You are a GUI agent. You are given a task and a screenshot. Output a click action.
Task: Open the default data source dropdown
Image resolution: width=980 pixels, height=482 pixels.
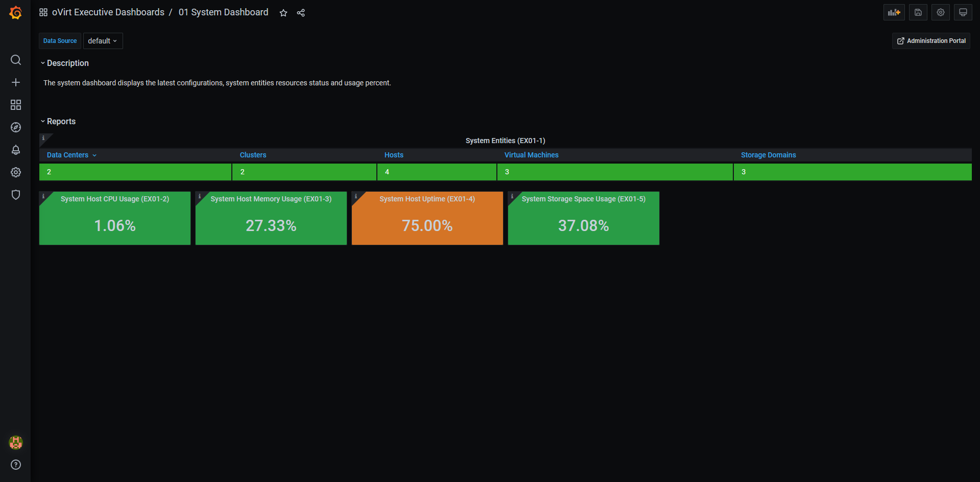click(x=103, y=41)
